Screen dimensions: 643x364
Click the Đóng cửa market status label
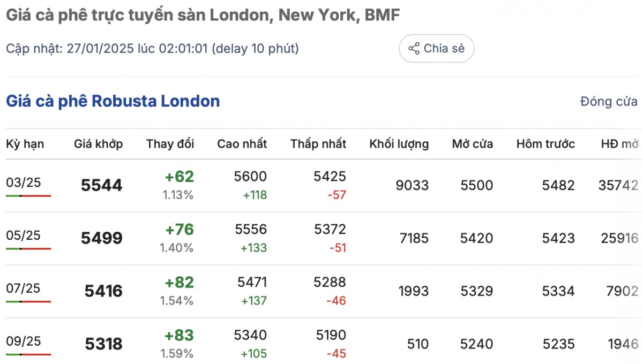click(x=609, y=102)
